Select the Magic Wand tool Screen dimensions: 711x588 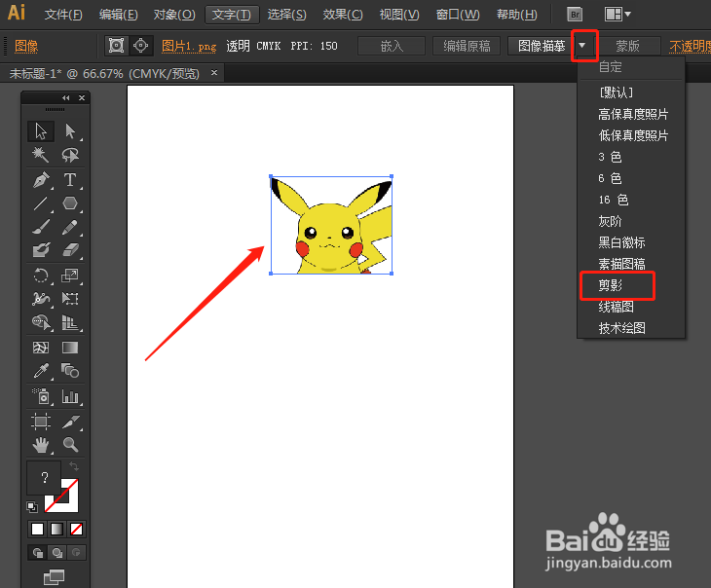[41, 155]
